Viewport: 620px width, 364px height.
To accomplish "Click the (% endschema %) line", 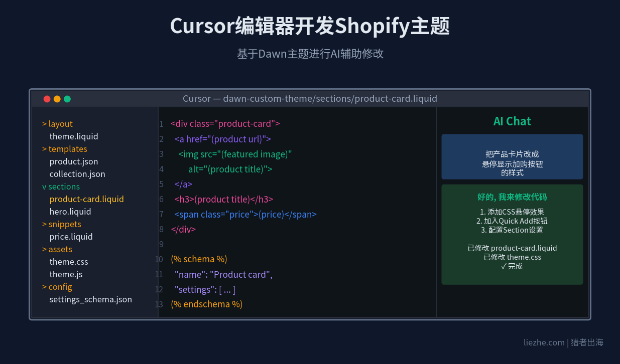I will pos(207,304).
